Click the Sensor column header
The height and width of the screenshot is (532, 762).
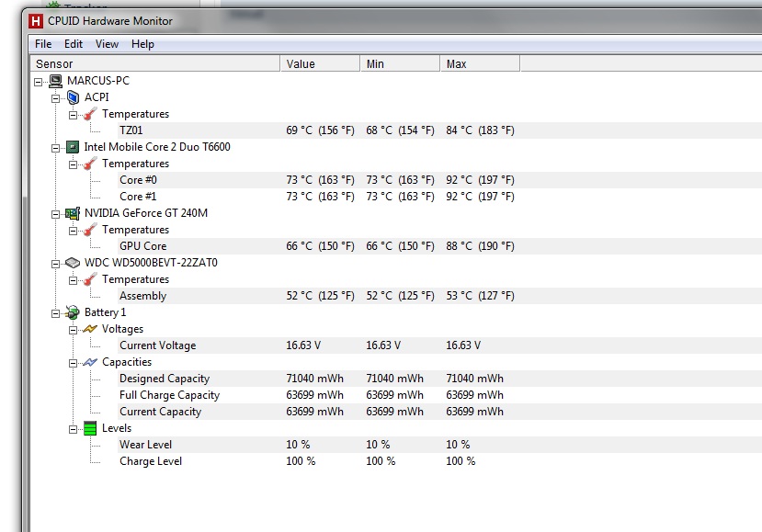[155, 63]
